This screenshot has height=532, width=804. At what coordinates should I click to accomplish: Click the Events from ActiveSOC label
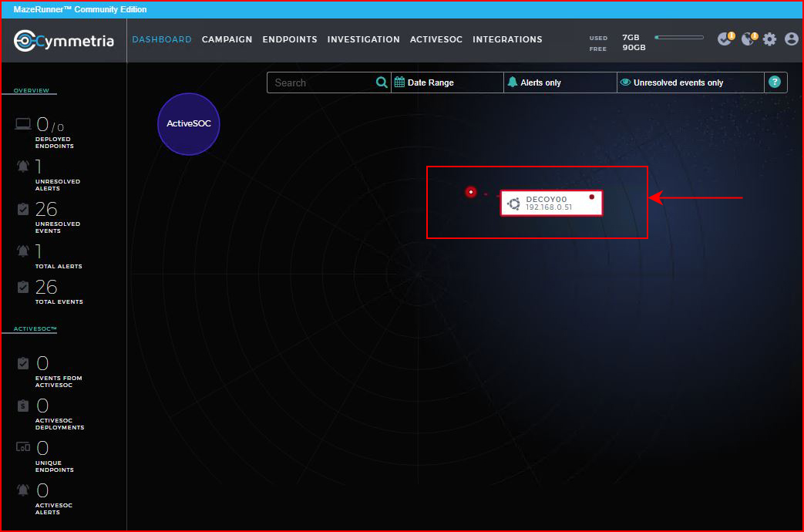coord(59,381)
